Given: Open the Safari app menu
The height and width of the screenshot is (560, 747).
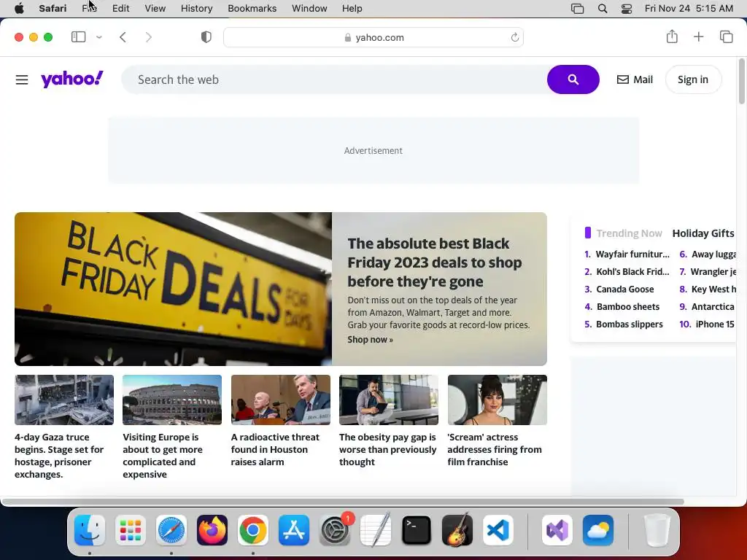Looking at the screenshot, I should 53,9.
